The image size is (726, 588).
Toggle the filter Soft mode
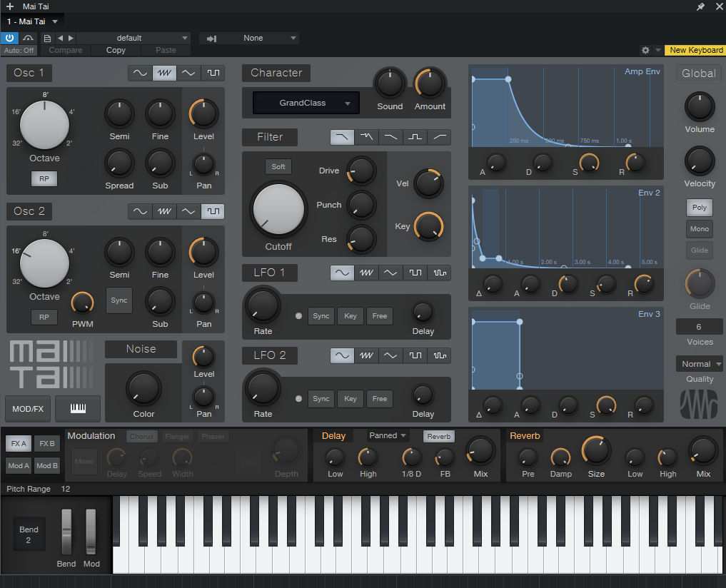[278, 167]
